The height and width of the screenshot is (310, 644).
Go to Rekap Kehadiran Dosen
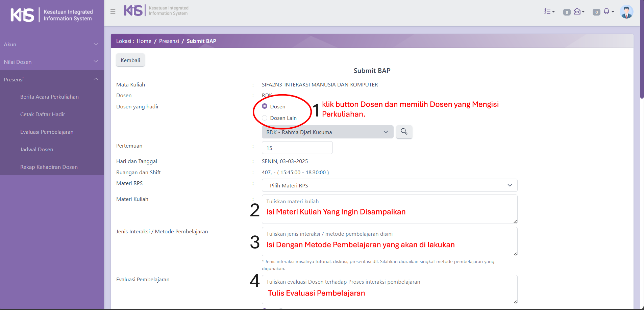click(49, 167)
